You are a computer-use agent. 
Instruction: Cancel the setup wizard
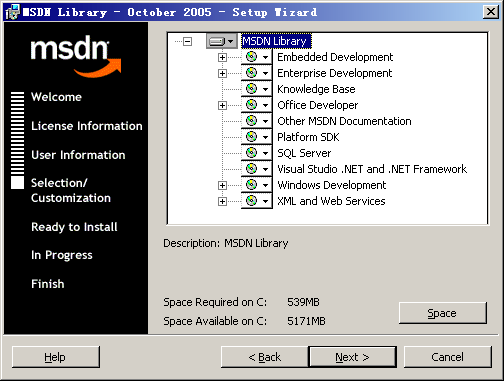[448, 357]
